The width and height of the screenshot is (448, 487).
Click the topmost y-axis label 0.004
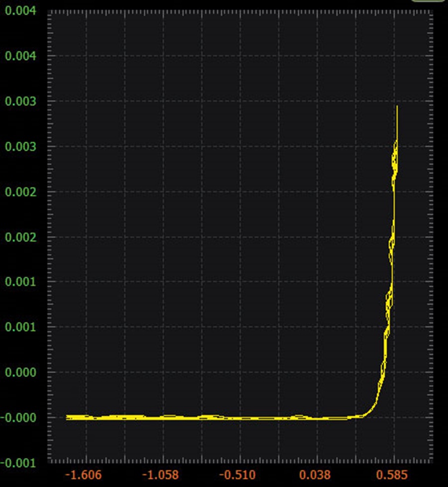(20, 11)
